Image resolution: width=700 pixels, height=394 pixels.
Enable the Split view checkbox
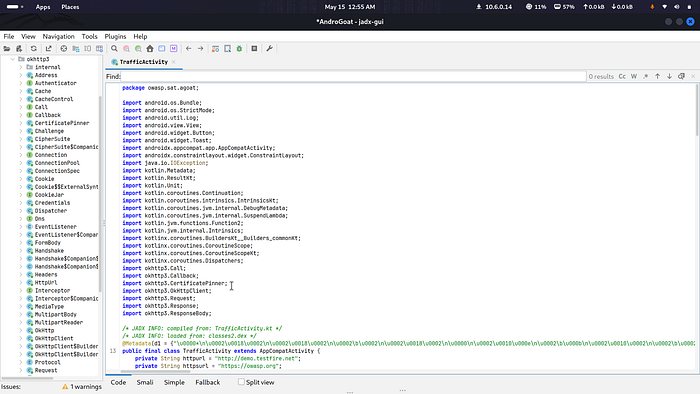(241, 382)
